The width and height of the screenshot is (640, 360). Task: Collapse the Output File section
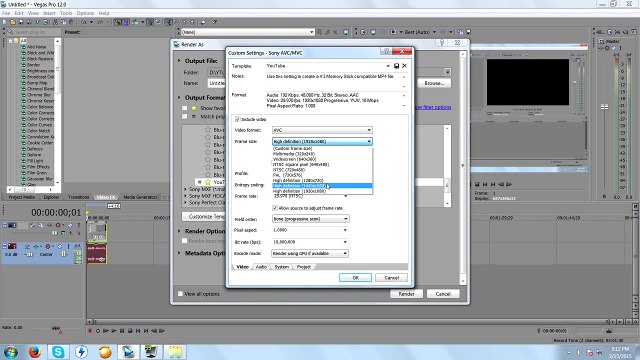tap(179, 61)
